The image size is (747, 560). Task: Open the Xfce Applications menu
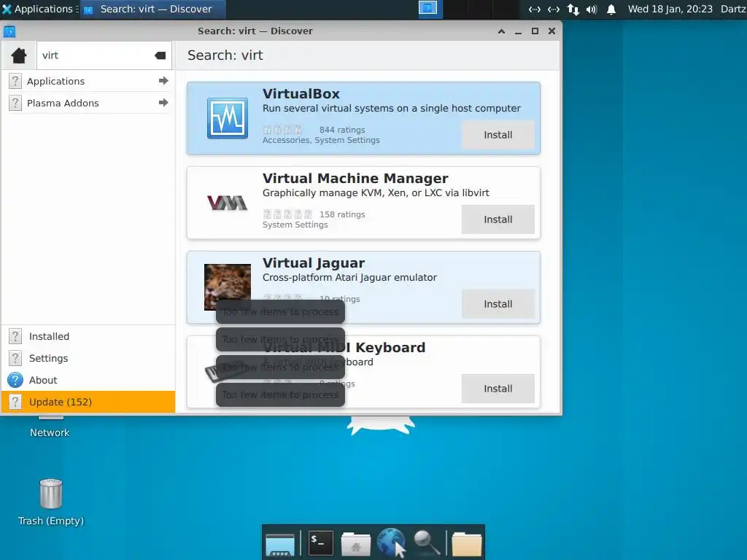coord(39,9)
